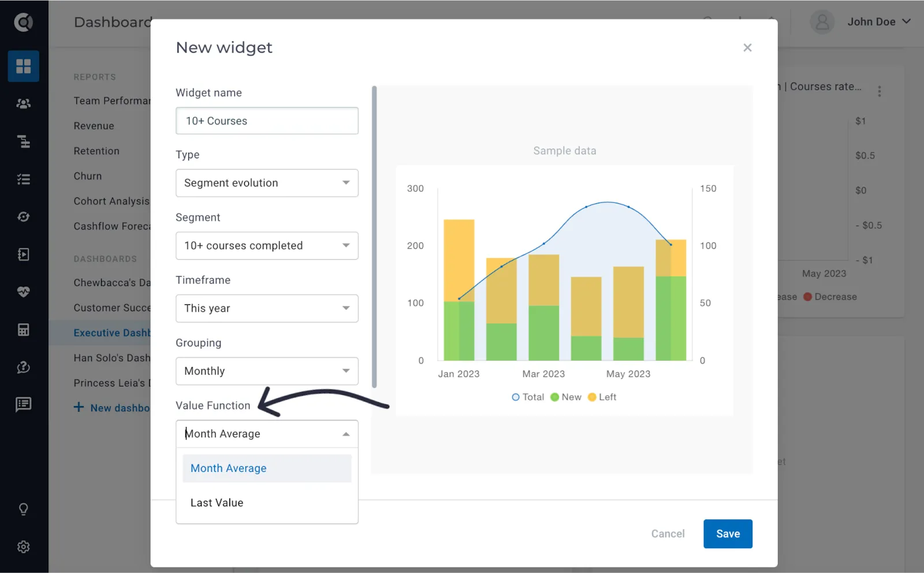This screenshot has width=924, height=573.
Task: Open the checklist icon in sidebar
Action: click(x=24, y=179)
